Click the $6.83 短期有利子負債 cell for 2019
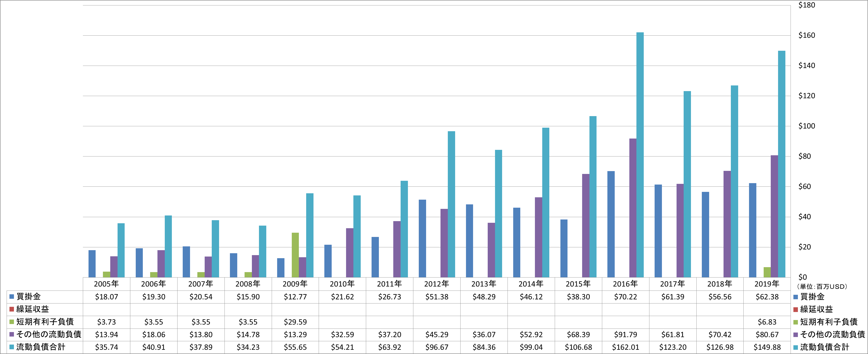 (767, 322)
